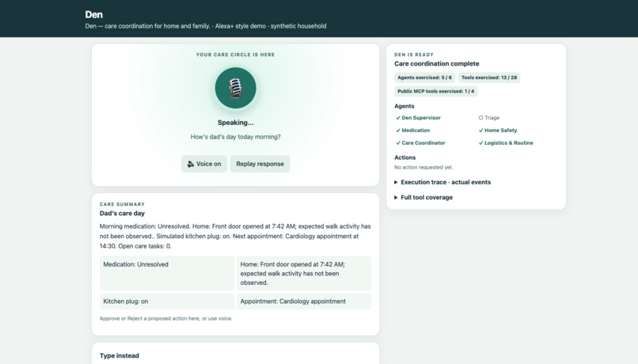Click the Den Supervisor agent checkmark
Screen dimensions: 638x364
click(x=398, y=118)
